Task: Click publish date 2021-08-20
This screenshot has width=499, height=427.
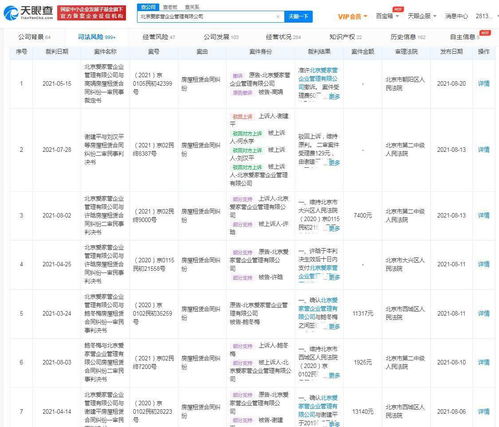Action: click(451, 84)
